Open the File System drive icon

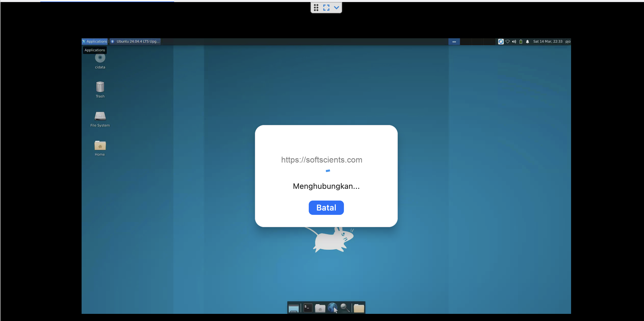point(100,116)
